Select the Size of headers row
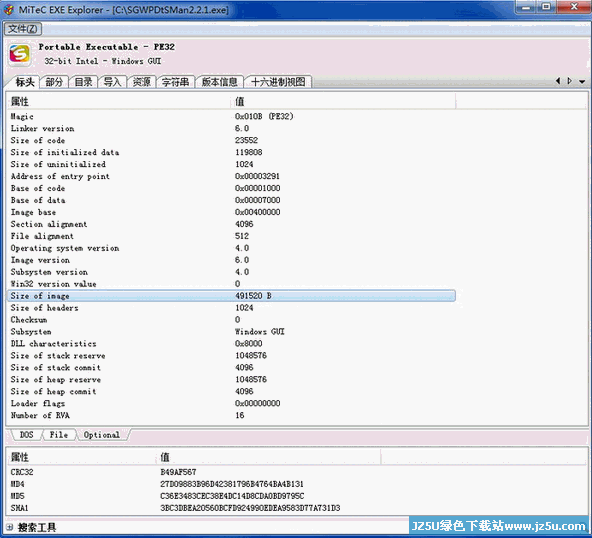Viewport: 592px width, 538px height. coord(231,308)
